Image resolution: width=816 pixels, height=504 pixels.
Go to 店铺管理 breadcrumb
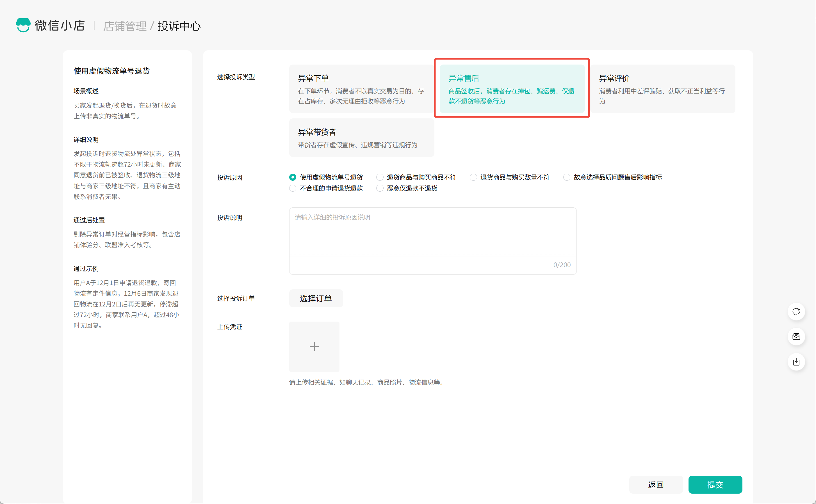125,26
